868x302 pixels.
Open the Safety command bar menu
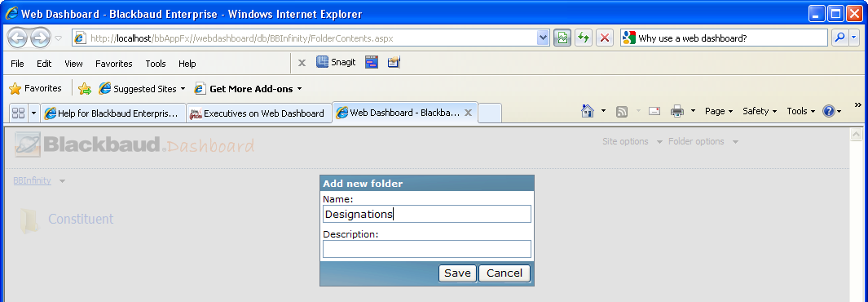pyautogui.click(x=760, y=111)
